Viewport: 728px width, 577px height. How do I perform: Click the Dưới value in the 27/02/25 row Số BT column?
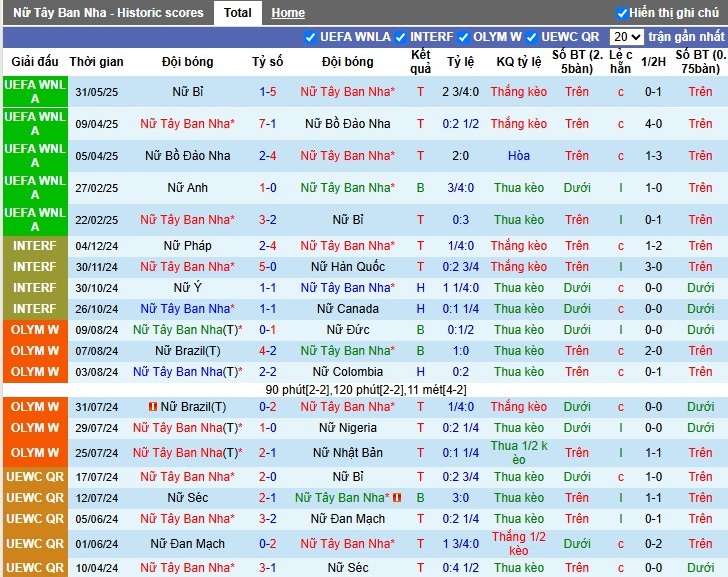tap(577, 188)
